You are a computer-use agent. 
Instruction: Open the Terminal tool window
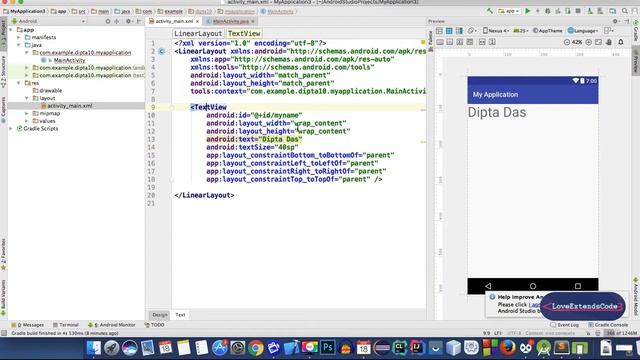click(x=65, y=325)
